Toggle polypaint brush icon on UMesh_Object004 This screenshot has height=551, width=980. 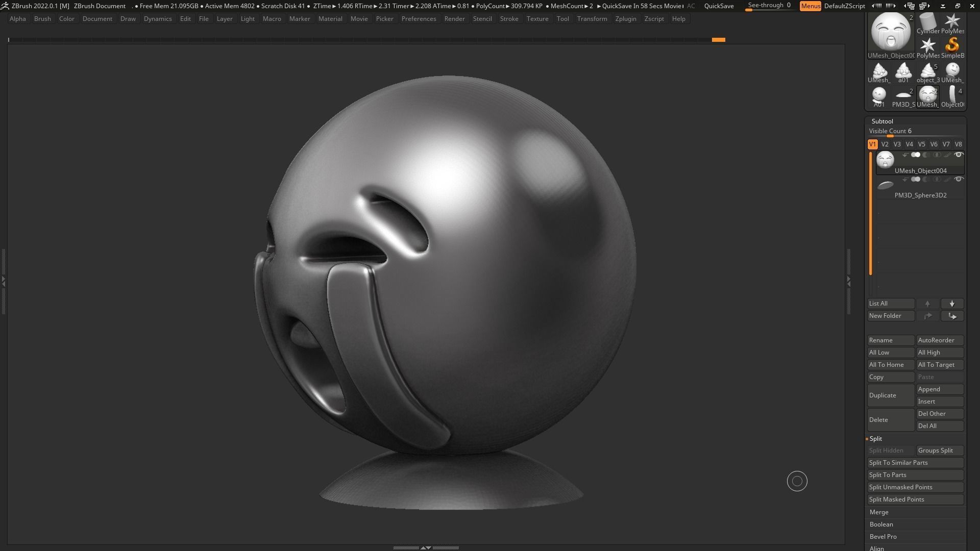click(x=947, y=155)
